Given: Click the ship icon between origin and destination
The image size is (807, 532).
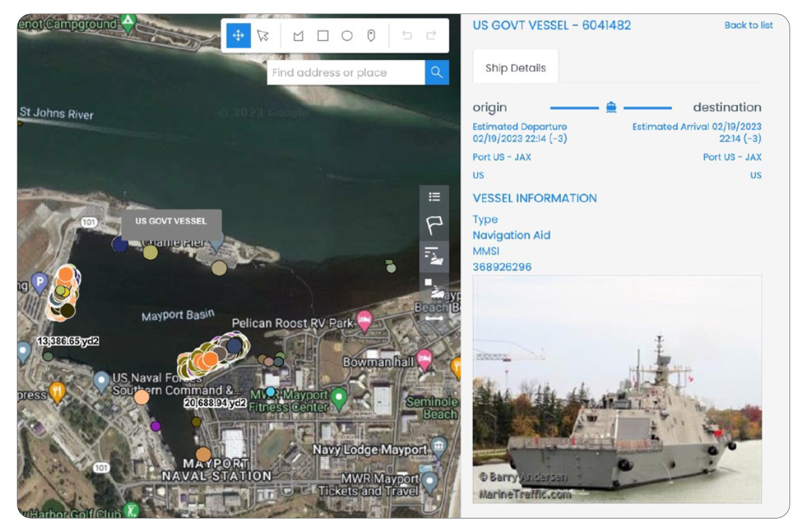Looking at the screenshot, I should (611, 107).
